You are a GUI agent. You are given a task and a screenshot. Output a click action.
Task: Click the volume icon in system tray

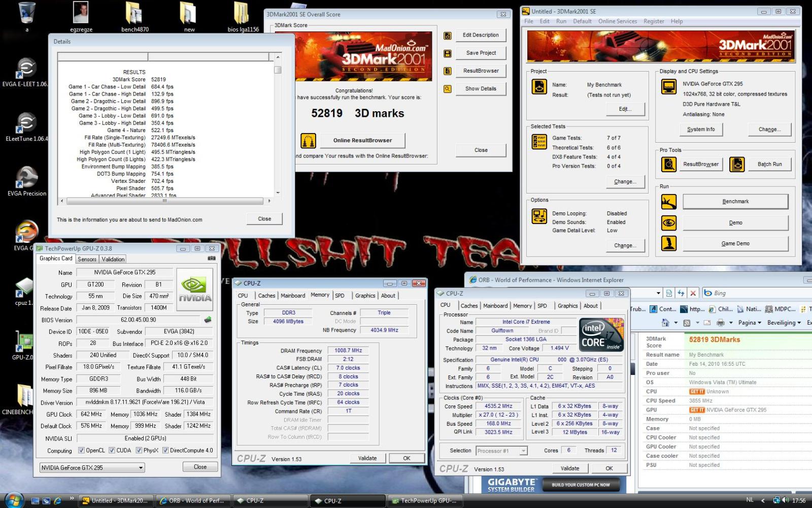click(785, 500)
